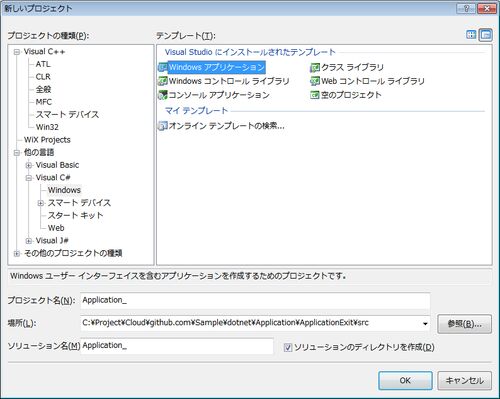Select WiX Projects in the tree
500x399 pixels.
point(47,140)
